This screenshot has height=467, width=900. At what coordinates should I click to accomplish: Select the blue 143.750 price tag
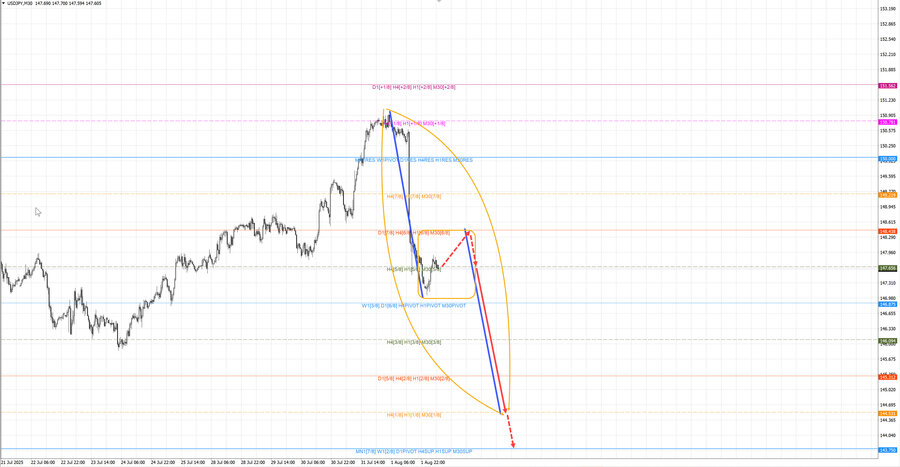[887, 450]
